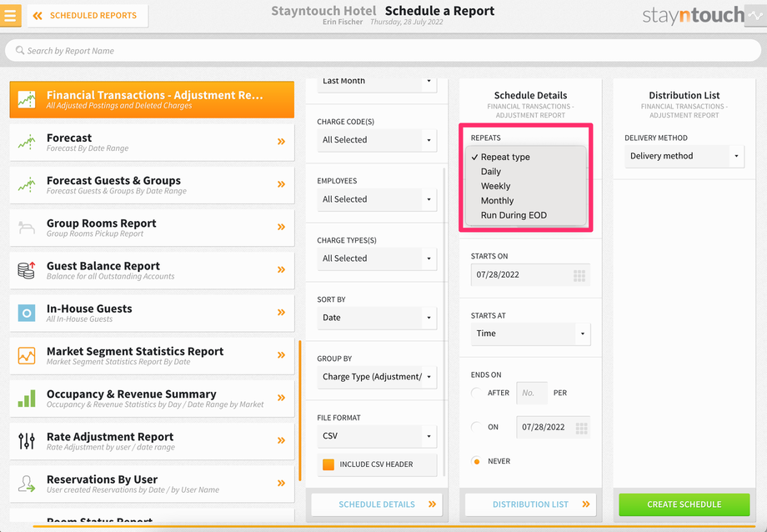The height and width of the screenshot is (532, 767).
Task: Choose Daily repeat option
Action: (x=526, y=172)
